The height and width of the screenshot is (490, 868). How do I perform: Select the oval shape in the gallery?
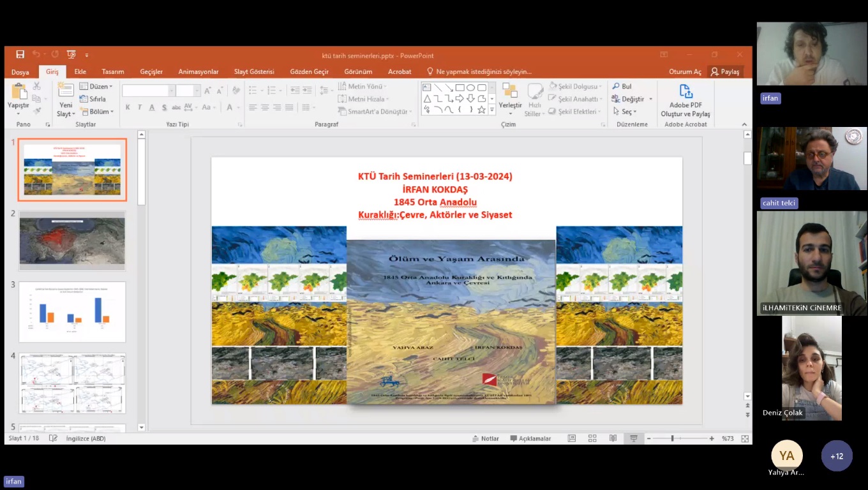pos(470,87)
